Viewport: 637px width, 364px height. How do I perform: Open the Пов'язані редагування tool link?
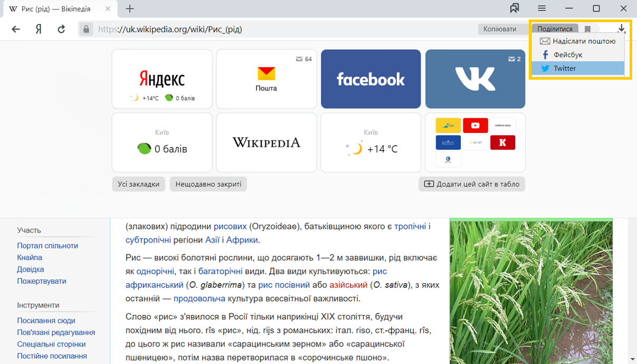point(56,332)
